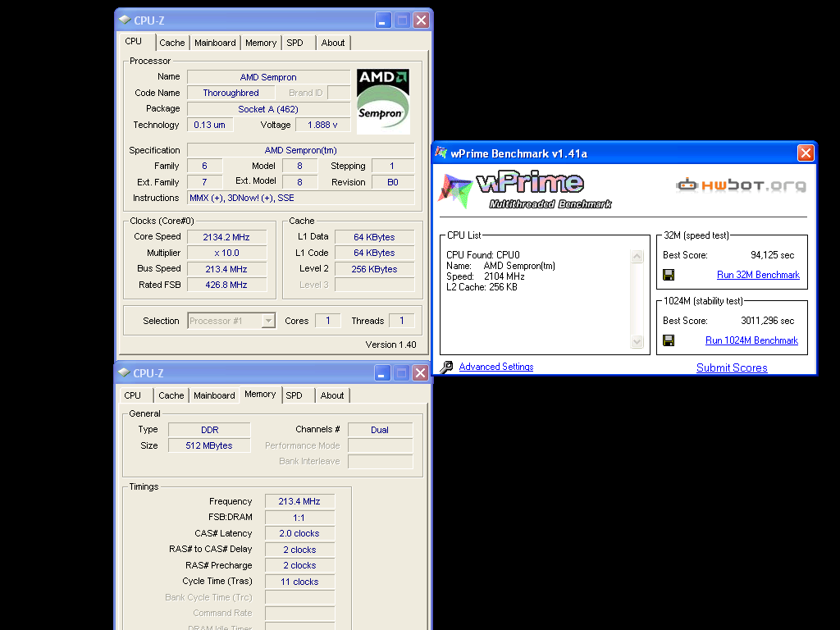This screenshot has height=630, width=840.
Task: Click the Threads count value 1
Action: [x=401, y=321]
